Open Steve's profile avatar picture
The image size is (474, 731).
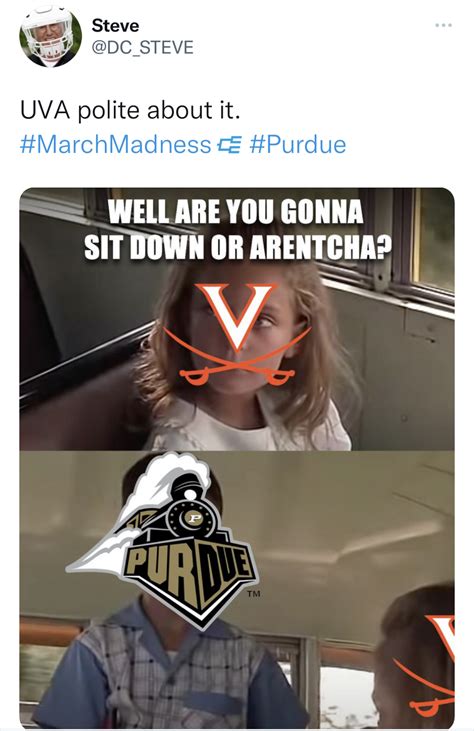pyautogui.click(x=50, y=36)
